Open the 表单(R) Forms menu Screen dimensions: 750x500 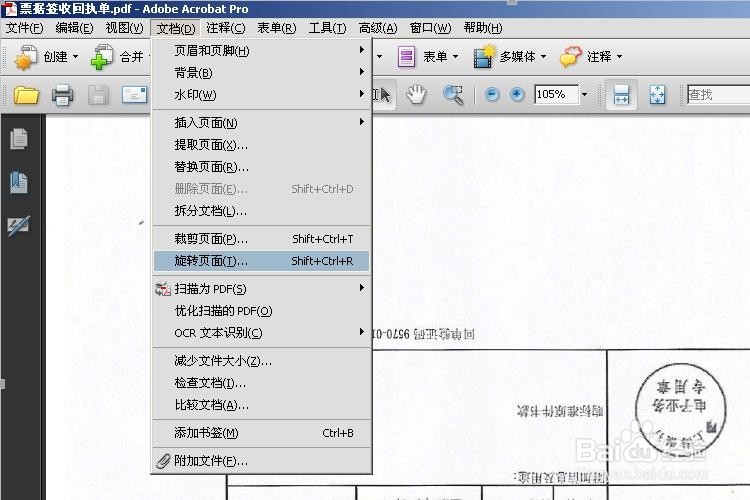click(276, 28)
